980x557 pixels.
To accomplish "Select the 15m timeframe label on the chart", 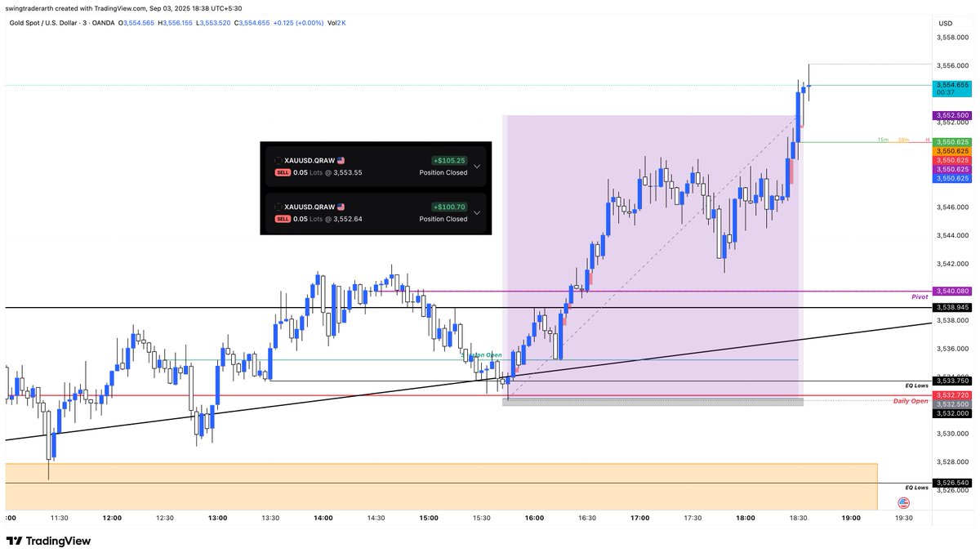I will click(x=884, y=141).
